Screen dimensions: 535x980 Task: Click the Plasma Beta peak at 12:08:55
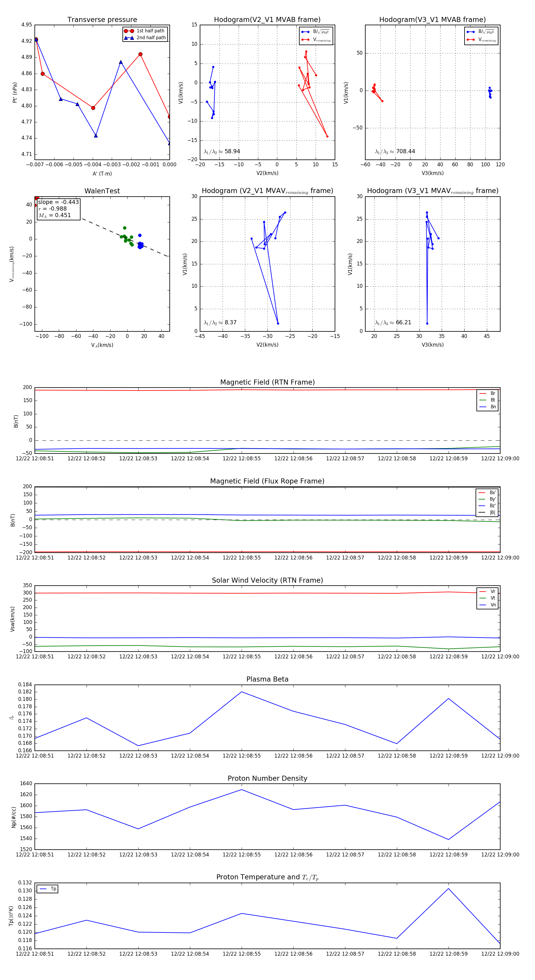[242, 692]
